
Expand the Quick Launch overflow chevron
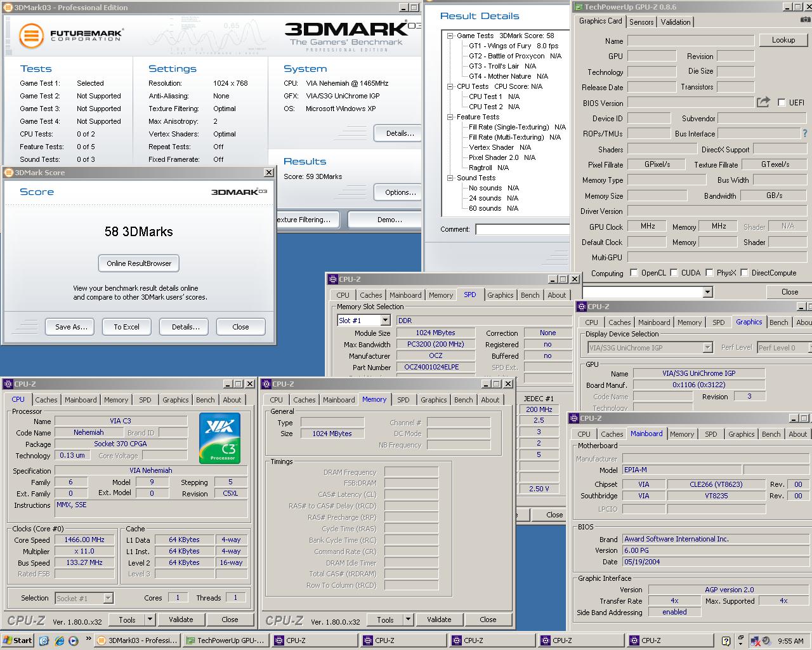[88, 639]
